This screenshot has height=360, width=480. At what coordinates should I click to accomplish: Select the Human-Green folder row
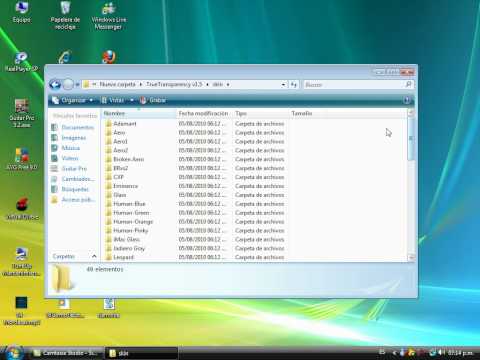tap(195, 213)
